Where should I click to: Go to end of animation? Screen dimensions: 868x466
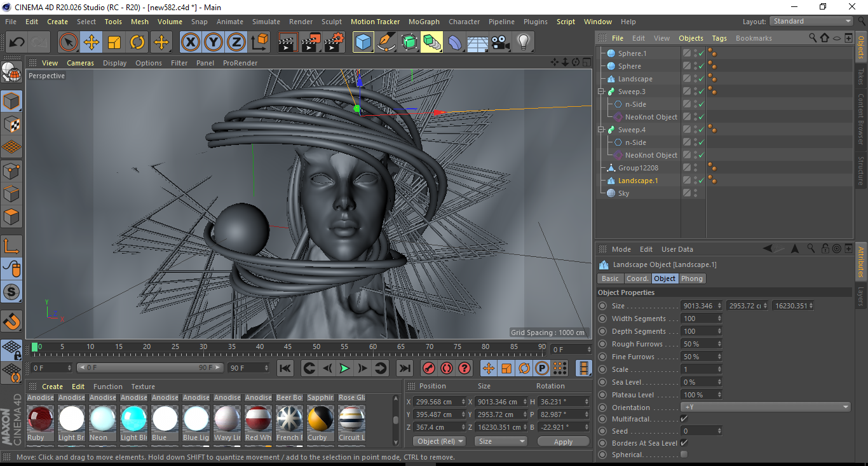point(404,368)
